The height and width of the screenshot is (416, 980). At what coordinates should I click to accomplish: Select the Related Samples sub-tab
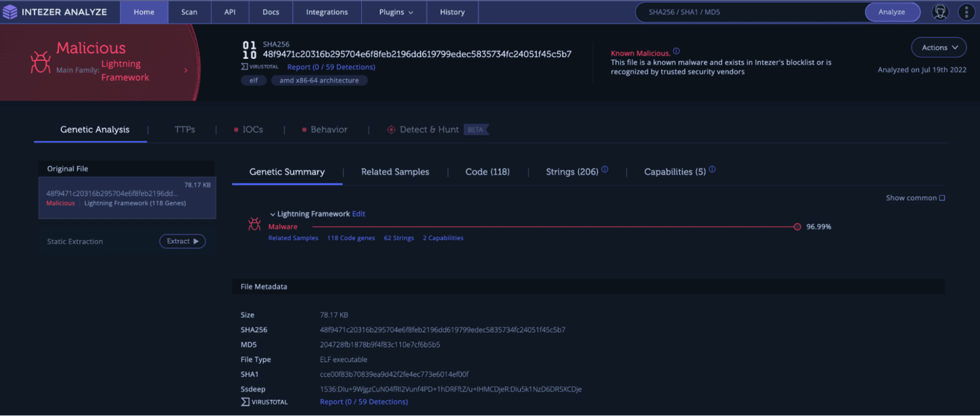coord(395,172)
